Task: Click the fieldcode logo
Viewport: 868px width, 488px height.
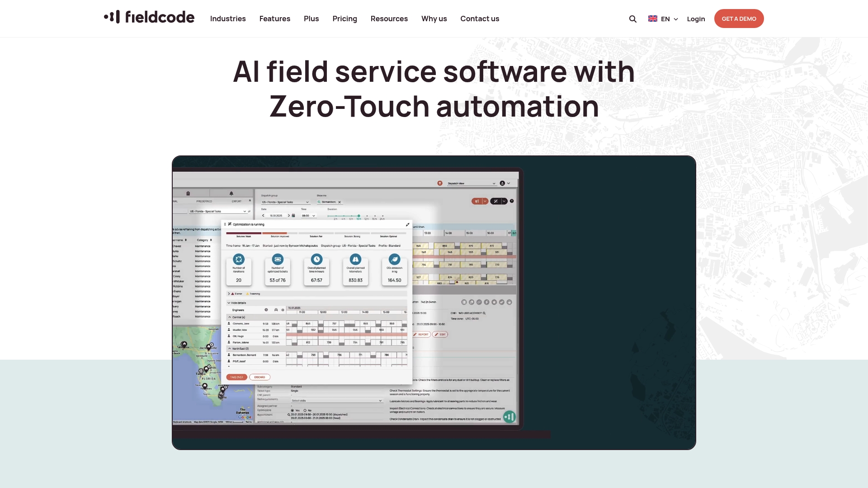Action: [149, 17]
